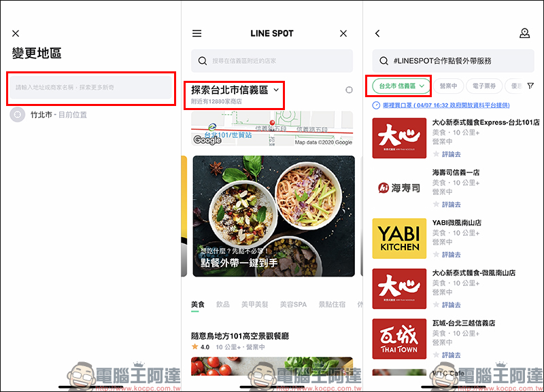Tap the star icon for 瓦城-台北三越信義店
544x392 pixels.
coord(436,355)
